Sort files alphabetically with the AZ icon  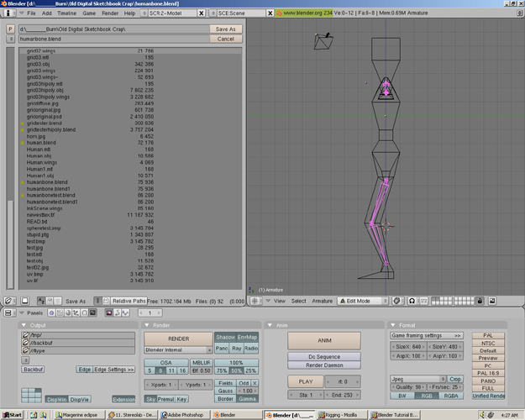[41, 301]
